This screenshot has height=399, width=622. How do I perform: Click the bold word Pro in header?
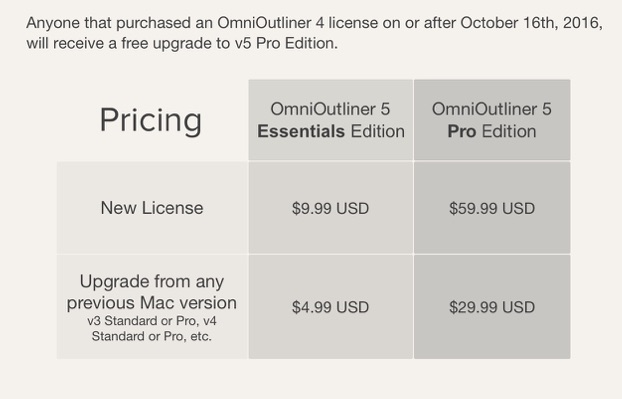tap(462, 131)
